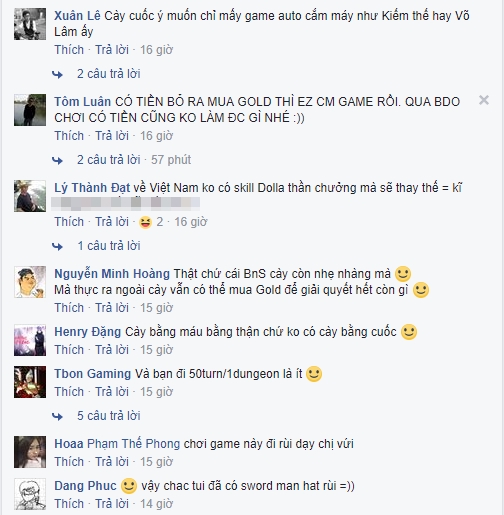Expand '2 câu trả lời · 57 phút' replies

[x=134, y=160]
